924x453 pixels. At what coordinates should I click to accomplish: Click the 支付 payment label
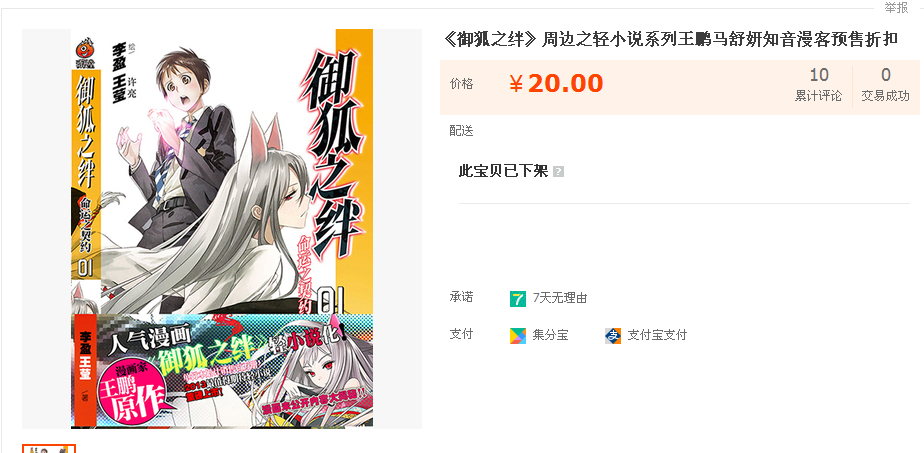click(461, 334)
